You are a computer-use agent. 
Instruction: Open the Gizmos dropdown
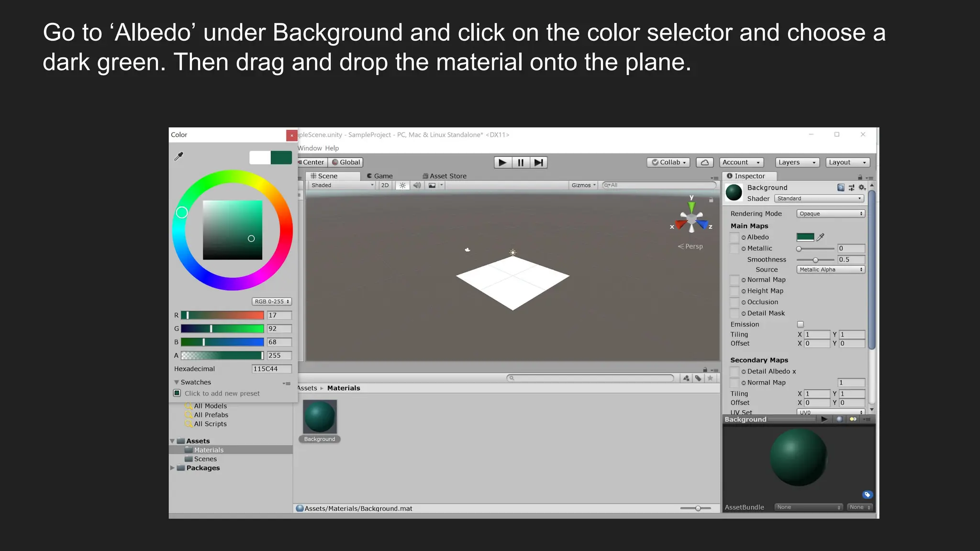click(x=583, y=186)
